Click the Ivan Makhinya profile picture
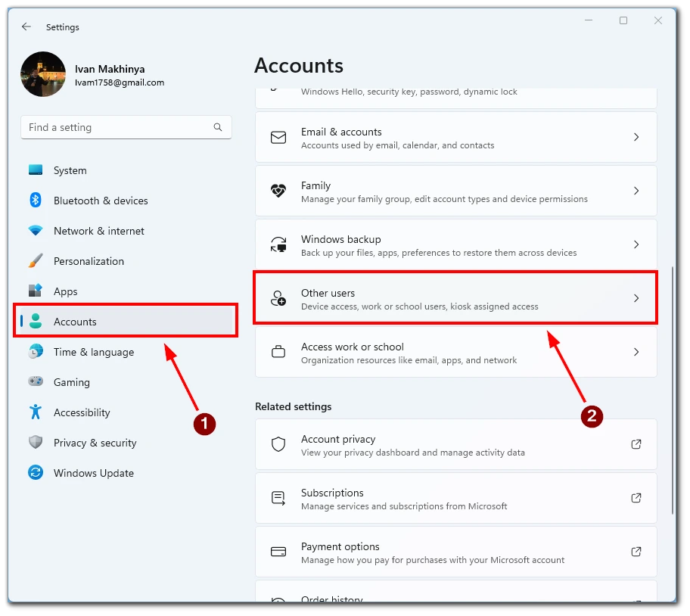 coord(43,74)
